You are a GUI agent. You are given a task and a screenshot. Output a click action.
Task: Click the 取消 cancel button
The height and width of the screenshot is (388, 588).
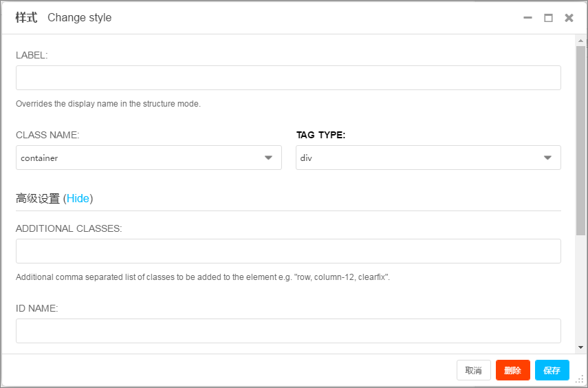[474, 370]
